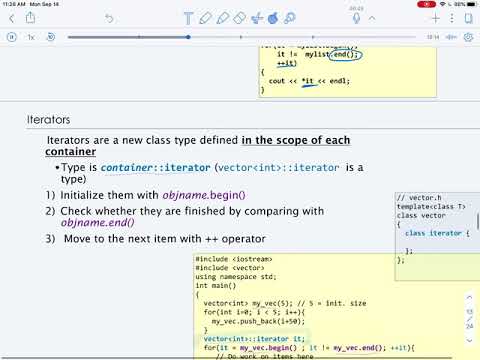Undo the last action

point(109,18)
